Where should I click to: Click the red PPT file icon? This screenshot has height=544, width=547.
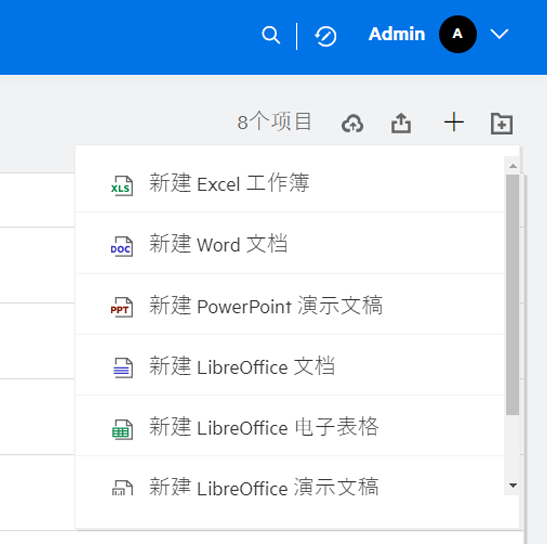121,307
